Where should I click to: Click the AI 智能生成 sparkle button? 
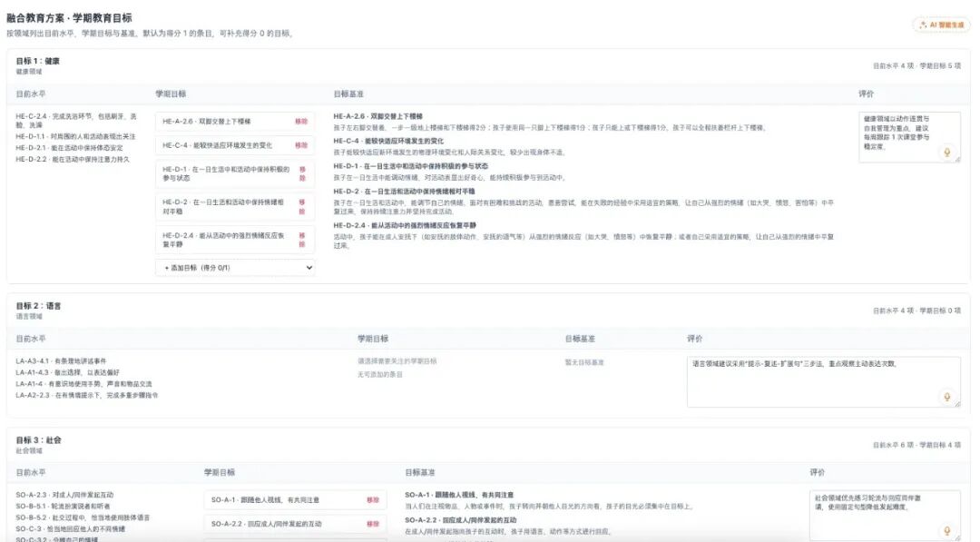pos(941,25)
